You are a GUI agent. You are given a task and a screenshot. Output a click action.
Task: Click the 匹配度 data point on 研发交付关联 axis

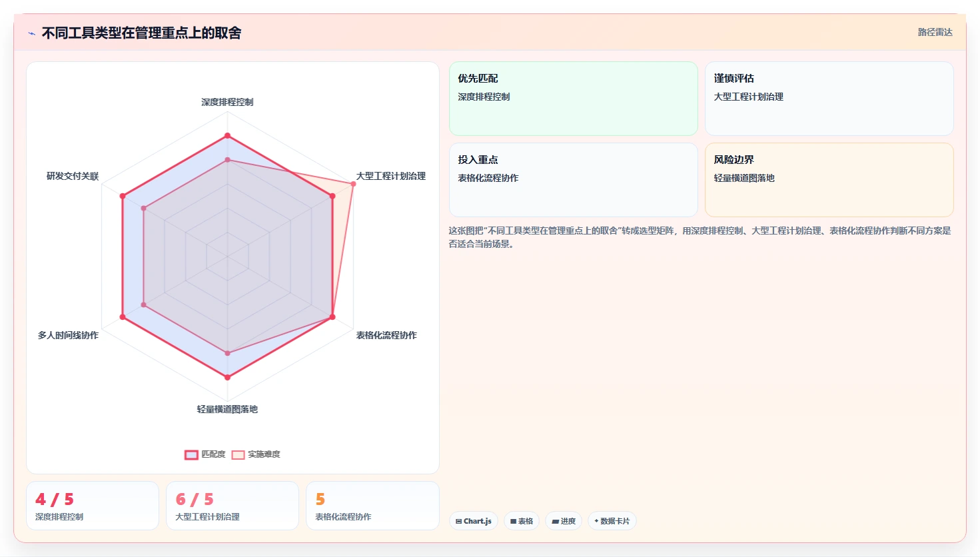[123, 196]
